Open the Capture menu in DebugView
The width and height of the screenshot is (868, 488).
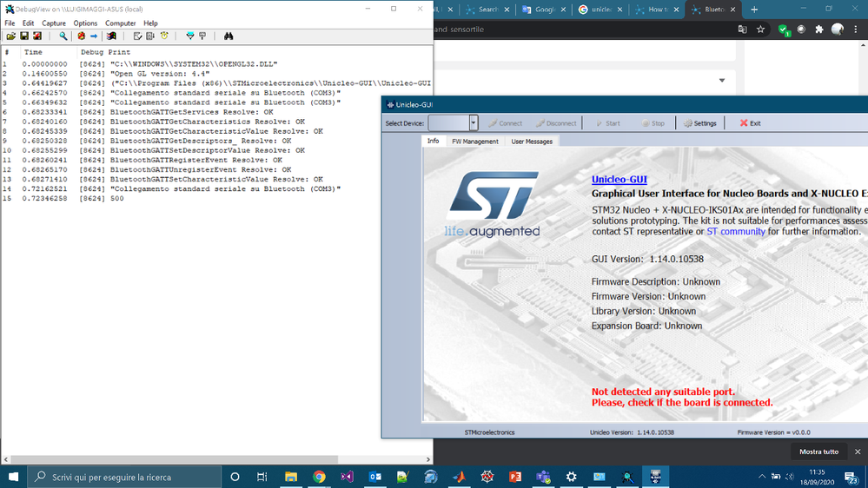(54, 23)
